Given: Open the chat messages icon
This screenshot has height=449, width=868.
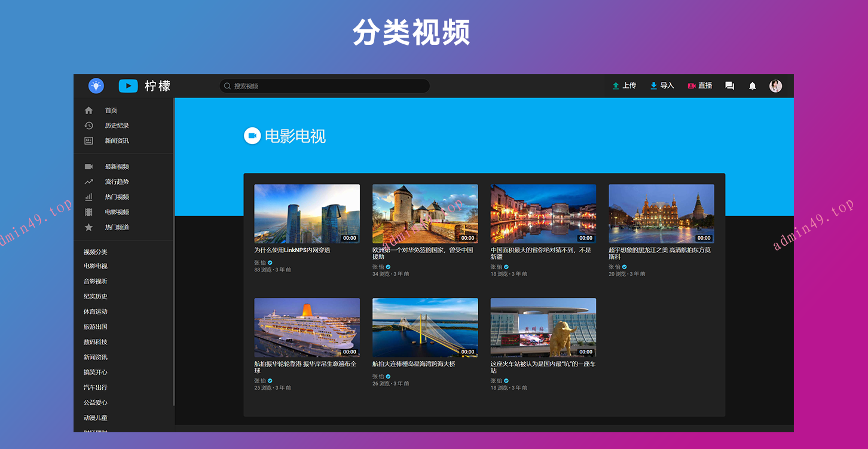Looking at the screenshot, I should [x=729, y=86].
